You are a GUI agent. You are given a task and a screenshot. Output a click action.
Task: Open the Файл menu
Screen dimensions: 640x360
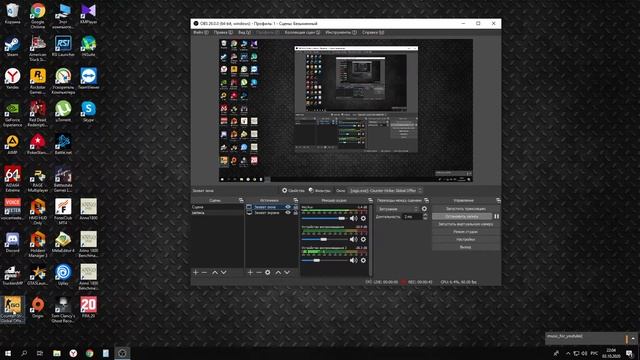(x=200, y=32)
